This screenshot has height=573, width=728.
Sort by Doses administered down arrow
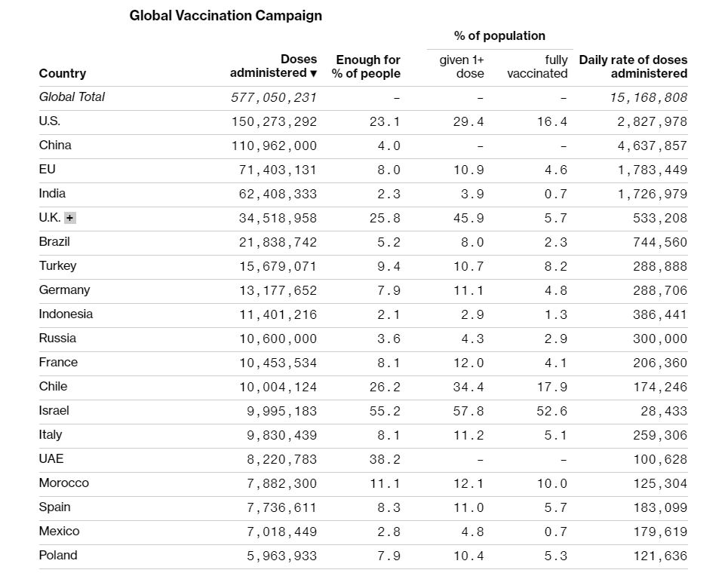[313, 73]
